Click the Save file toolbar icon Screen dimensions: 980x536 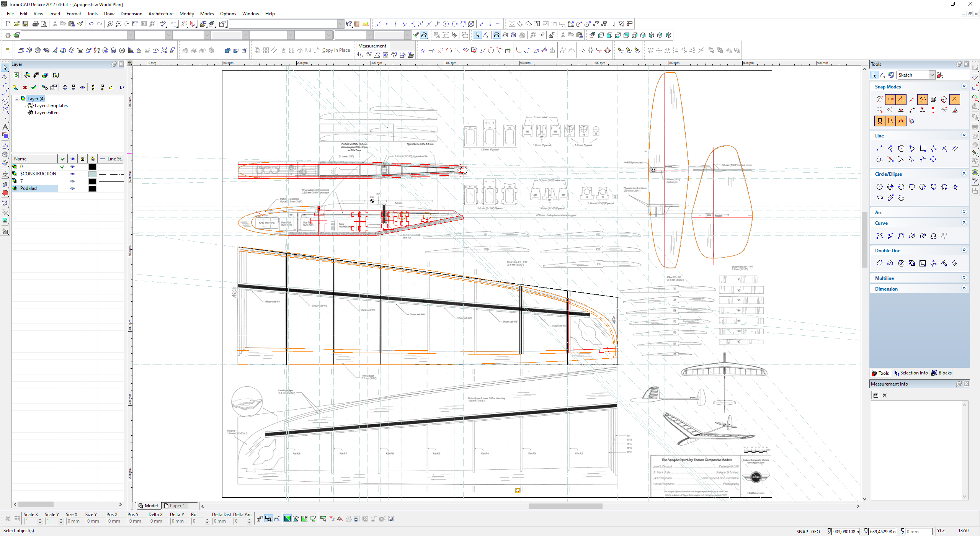(x=25, y=24)
